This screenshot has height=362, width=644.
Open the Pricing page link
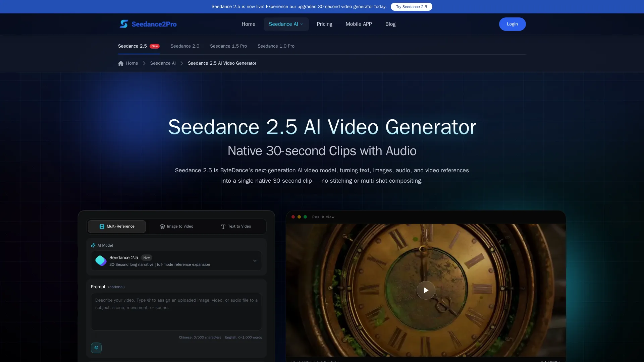pos(324,24)
